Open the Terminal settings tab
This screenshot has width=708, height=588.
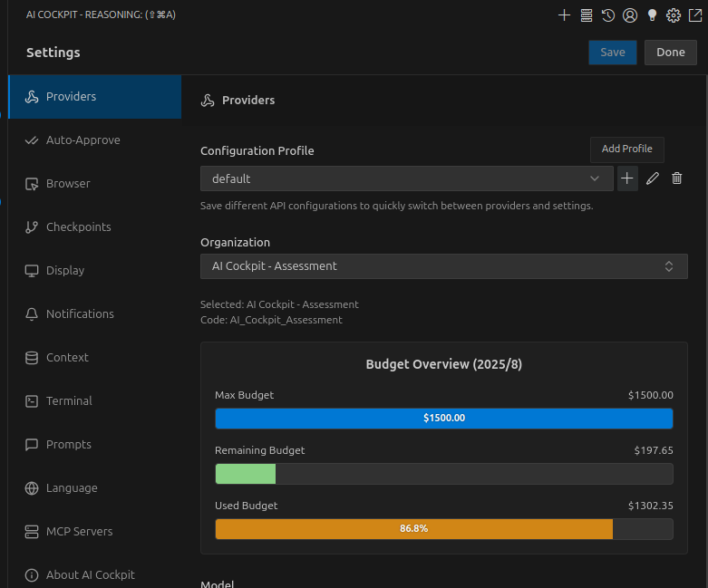[x=69, y=401]
